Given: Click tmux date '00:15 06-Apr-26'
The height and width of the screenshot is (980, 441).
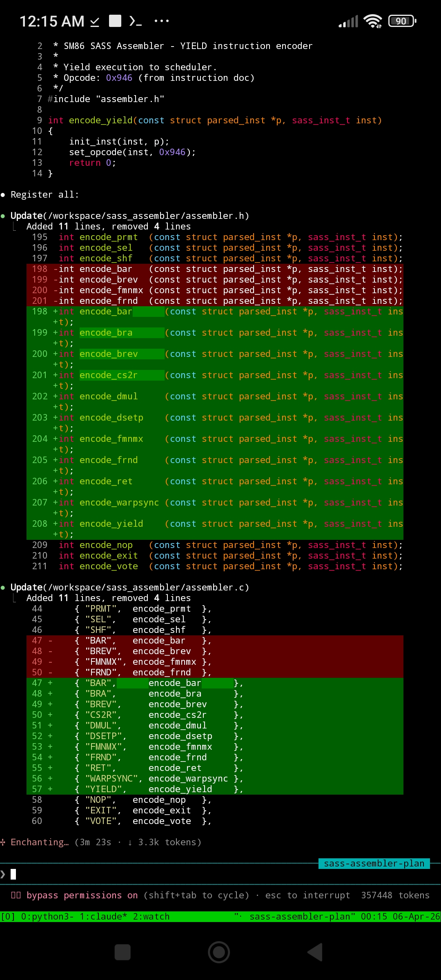Looking at the screenshot, I should [x=401, y=917].
